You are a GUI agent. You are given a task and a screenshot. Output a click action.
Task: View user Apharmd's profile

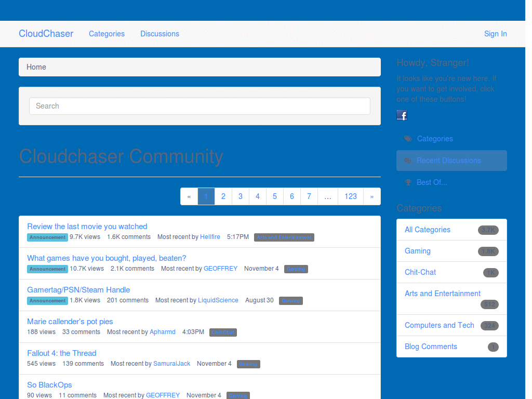pos(163,332)
